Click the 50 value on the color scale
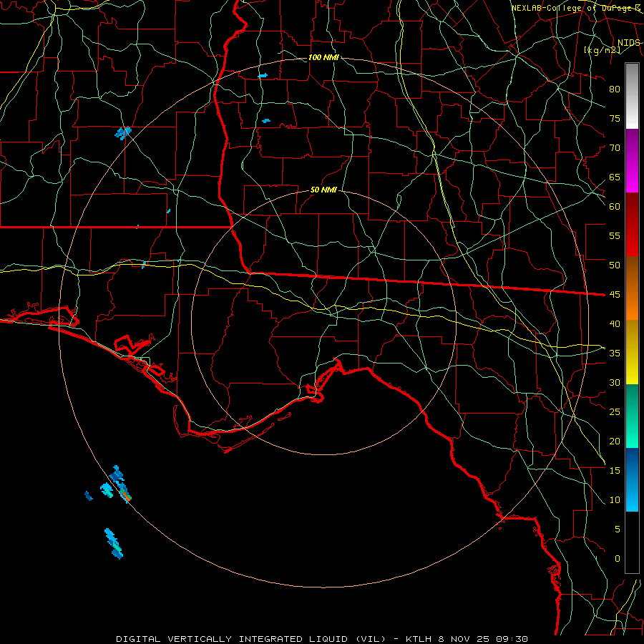 (x=615, y=265)
